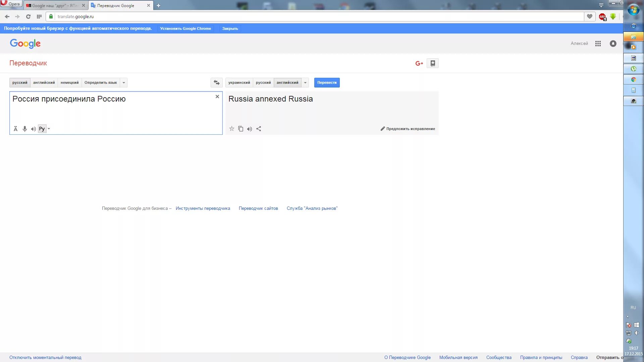Close the 'Google наш друг' tab
644x362 pixels.
pos(84,5)
